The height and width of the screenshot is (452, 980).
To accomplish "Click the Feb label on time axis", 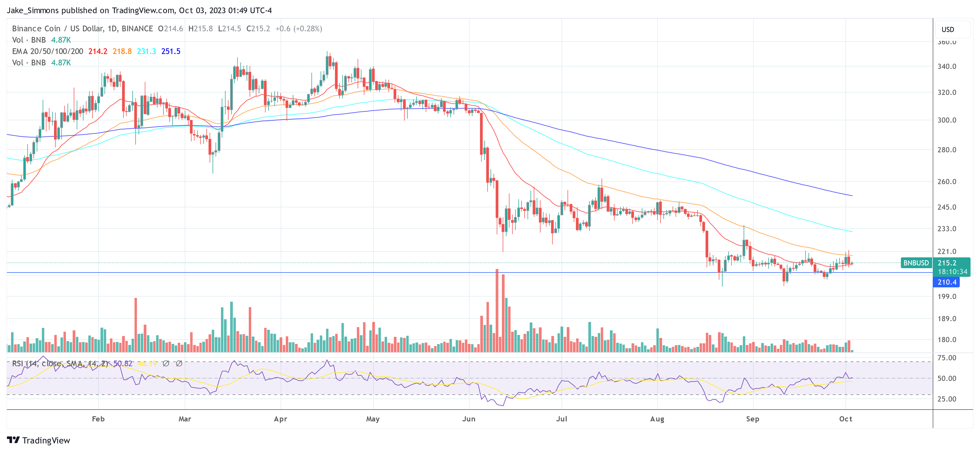I will pos(98,419).
